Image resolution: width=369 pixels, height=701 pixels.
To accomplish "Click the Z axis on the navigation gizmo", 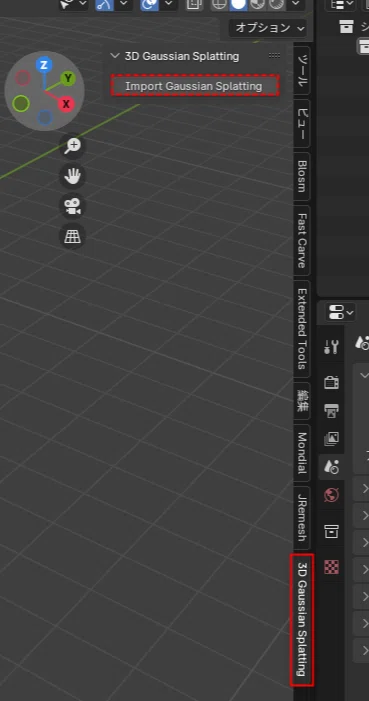I will (44, 65).
